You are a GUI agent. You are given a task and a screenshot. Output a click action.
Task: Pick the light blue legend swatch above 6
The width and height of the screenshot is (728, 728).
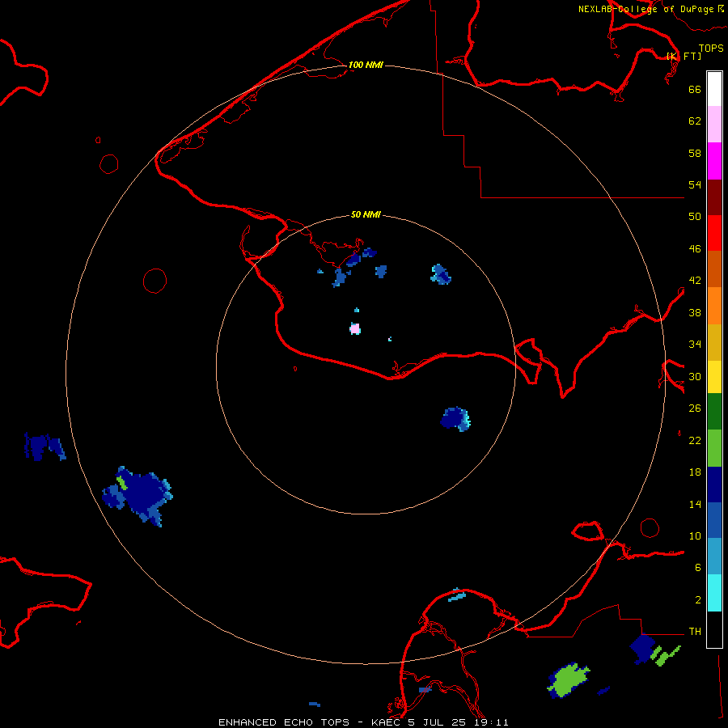click(x=714, y=557)
